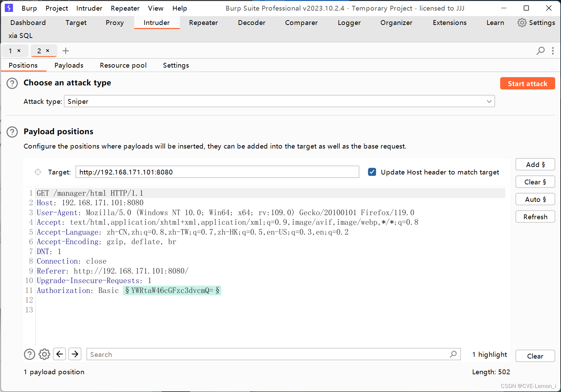
Task: Switch to the Logger tab
Action: [x=349, y=23]
